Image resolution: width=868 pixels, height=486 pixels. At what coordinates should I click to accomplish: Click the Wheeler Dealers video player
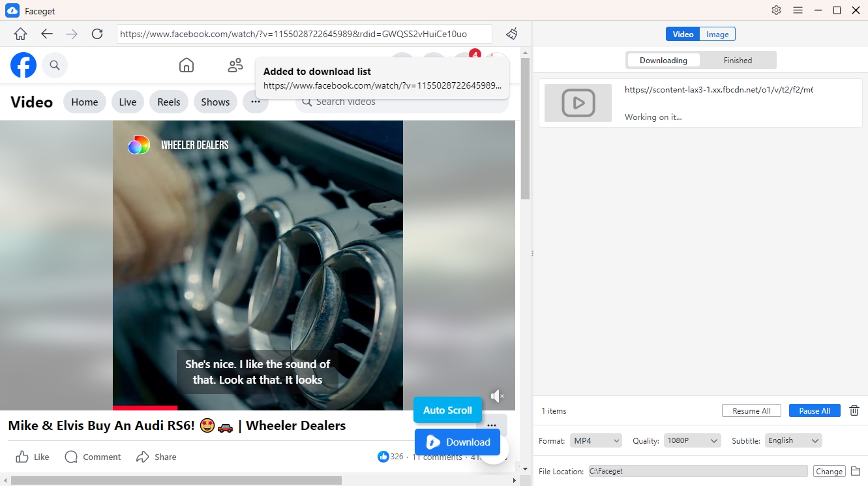[x=258, y=265]
